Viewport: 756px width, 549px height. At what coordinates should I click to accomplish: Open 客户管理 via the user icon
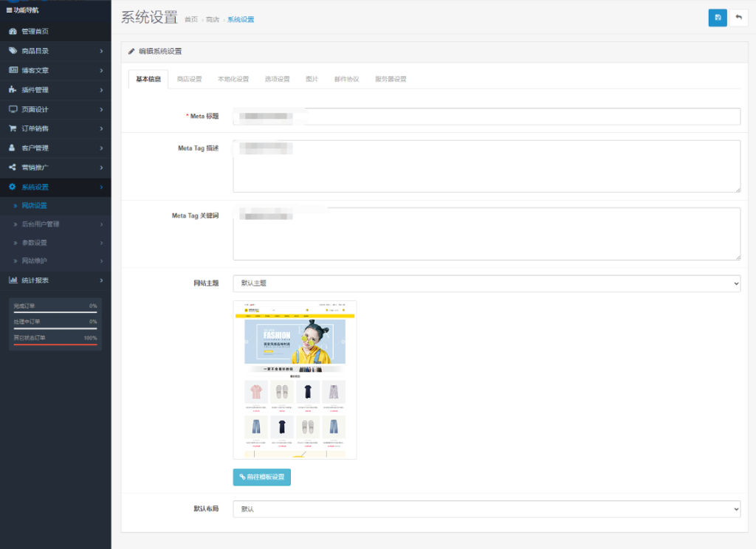click(x=13, y=148)
